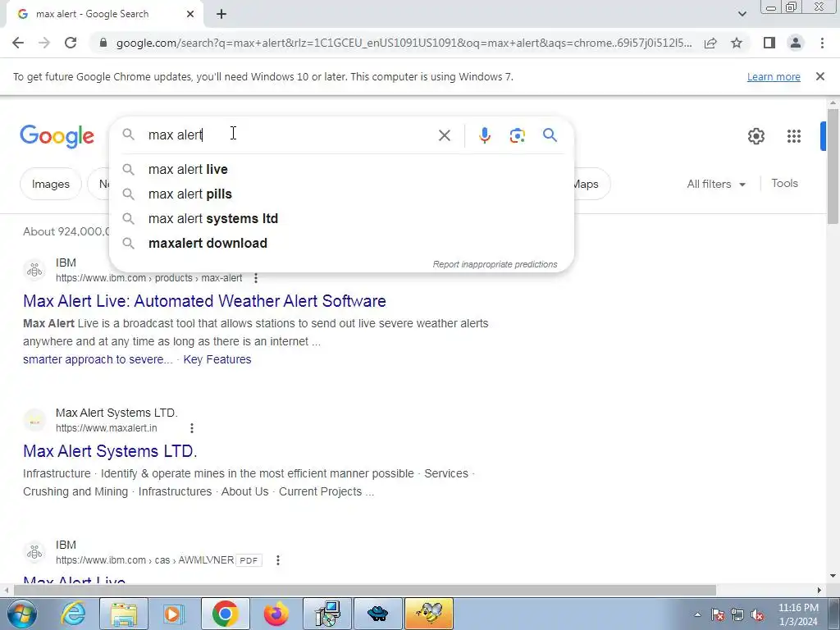The width and height of the screenshot is (840, 630).
Task: Choose suggestion max alert systems ltd
Action: [x=341, y=218]
